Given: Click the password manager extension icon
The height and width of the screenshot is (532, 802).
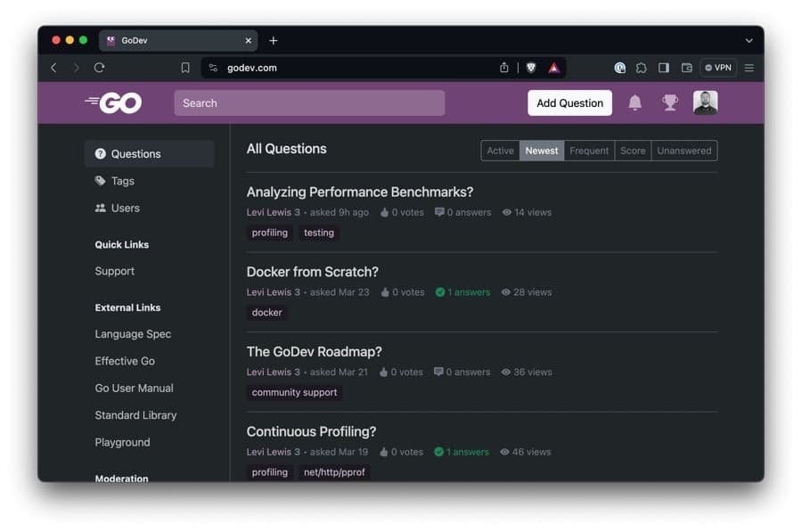Looking at the screenshot, I should [619, 68].
